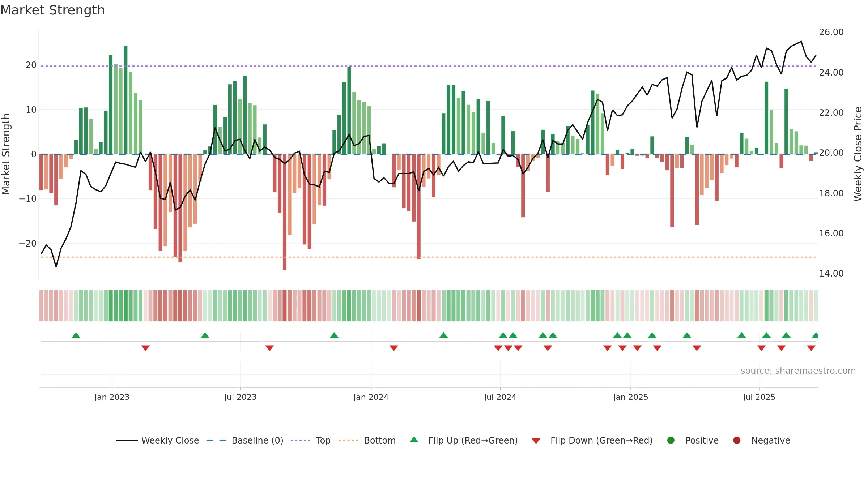Click the Weekly Close legend entry

coord(157,440)
